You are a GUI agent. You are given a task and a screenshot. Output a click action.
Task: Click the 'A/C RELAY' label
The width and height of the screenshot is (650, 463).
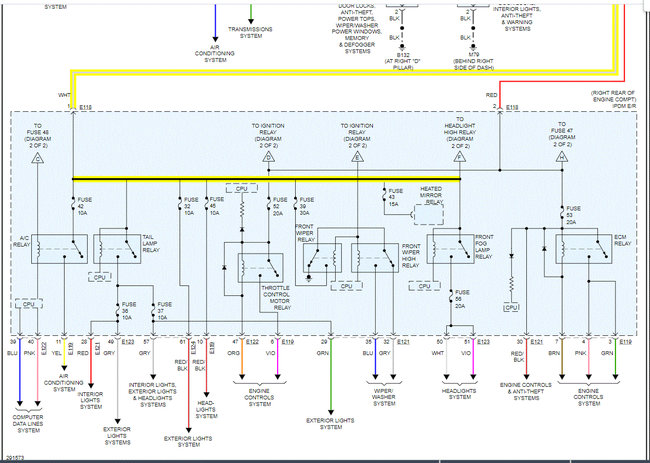(24, 241)
